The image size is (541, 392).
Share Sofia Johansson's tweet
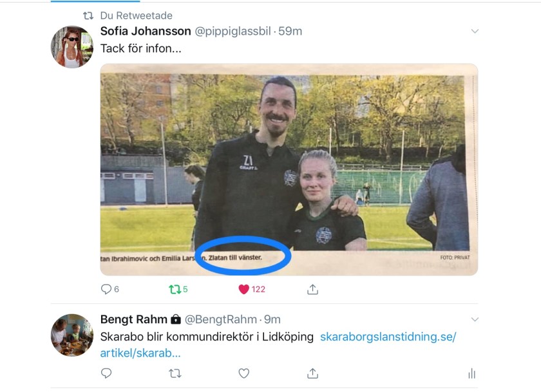point(312,289)
